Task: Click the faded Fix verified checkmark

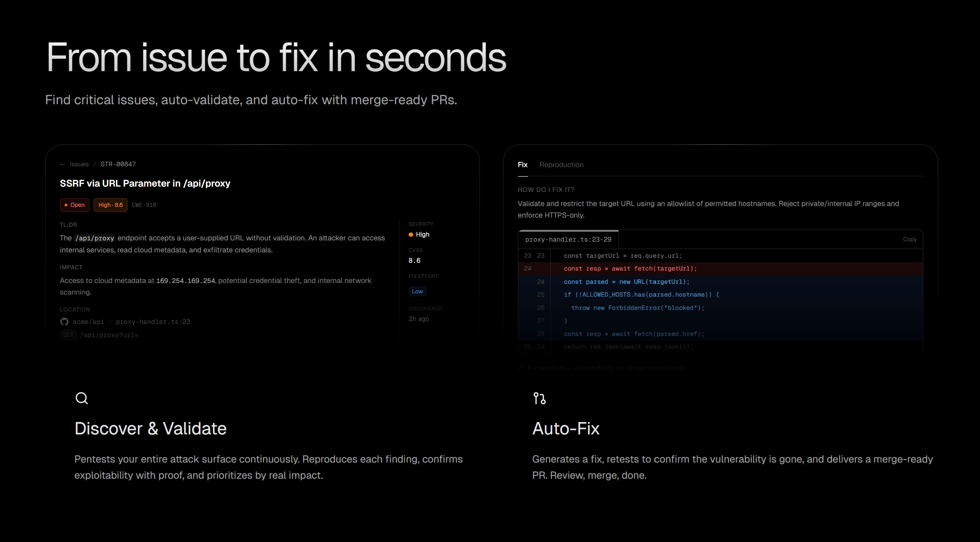Action: pos(520,368)
